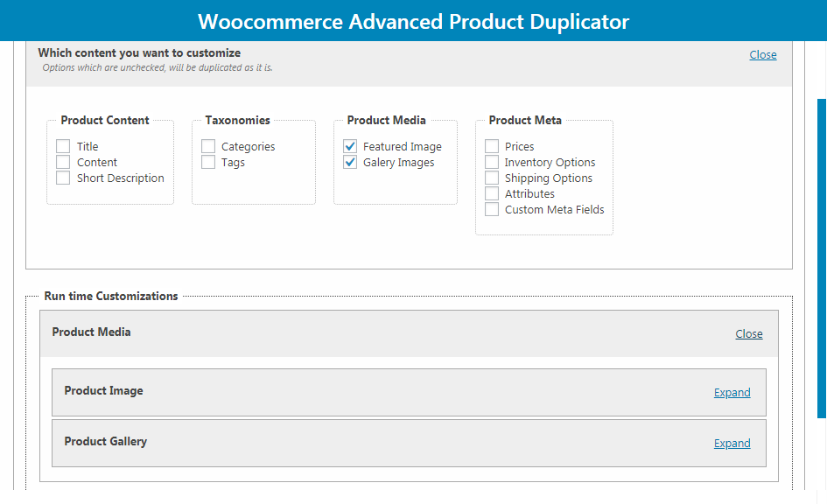The height and width of the screenshot is (504, 827).
Task: Click the Product Media group legend above the checkboxes
Action: 387,120
